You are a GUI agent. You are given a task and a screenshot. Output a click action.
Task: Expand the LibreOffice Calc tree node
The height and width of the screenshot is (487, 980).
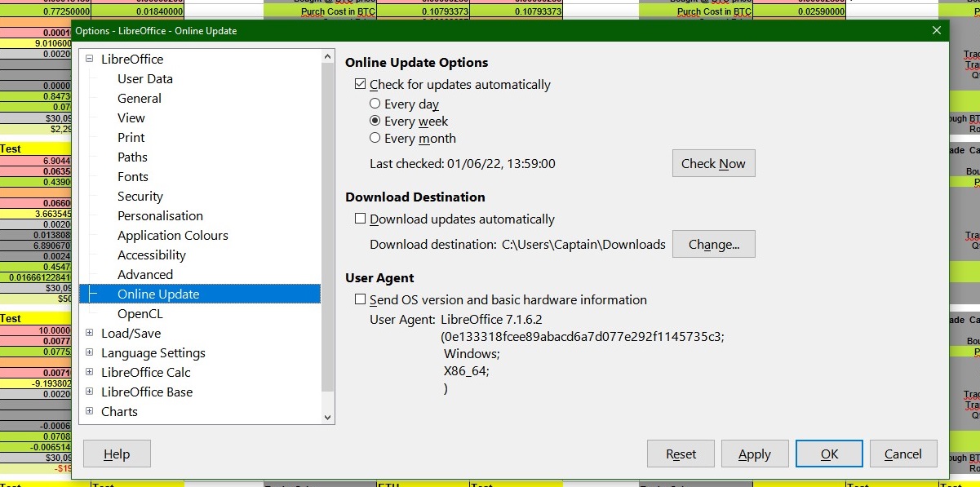point(90,372)
